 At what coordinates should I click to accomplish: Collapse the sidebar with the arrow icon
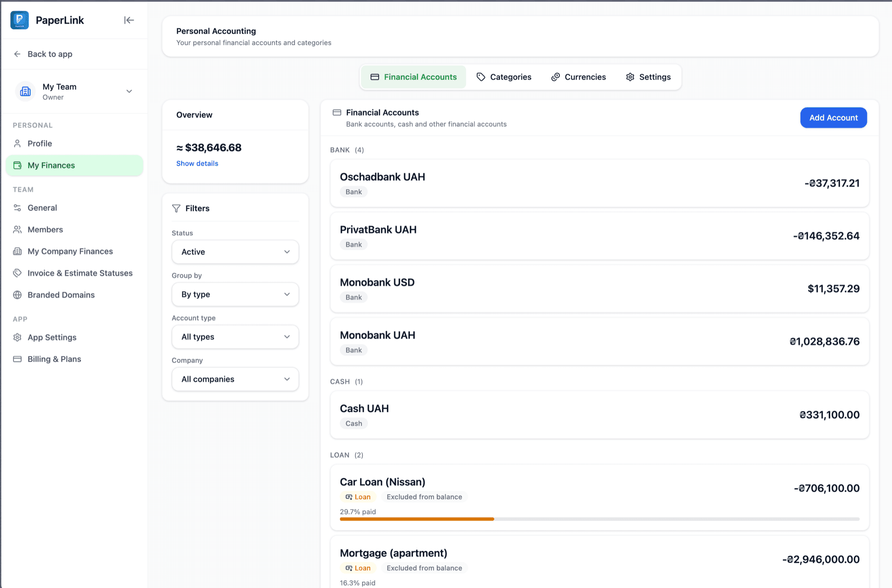pyautogui.click(x=129, y=20)
